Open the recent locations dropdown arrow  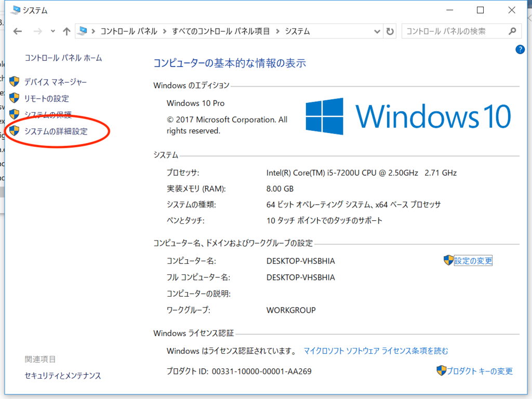pyautogui.click(x=52, y=31)
